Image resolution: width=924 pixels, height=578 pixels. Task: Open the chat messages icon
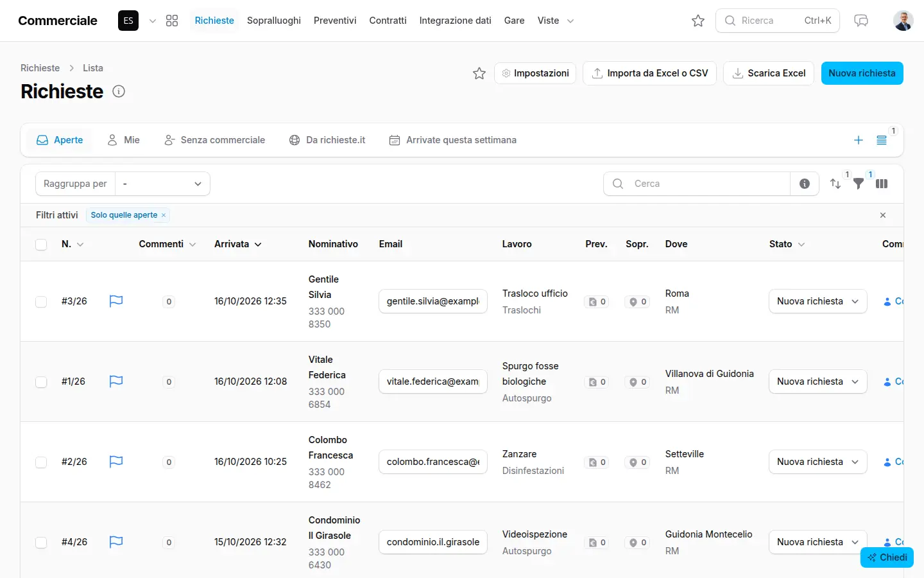coord(861,21)
